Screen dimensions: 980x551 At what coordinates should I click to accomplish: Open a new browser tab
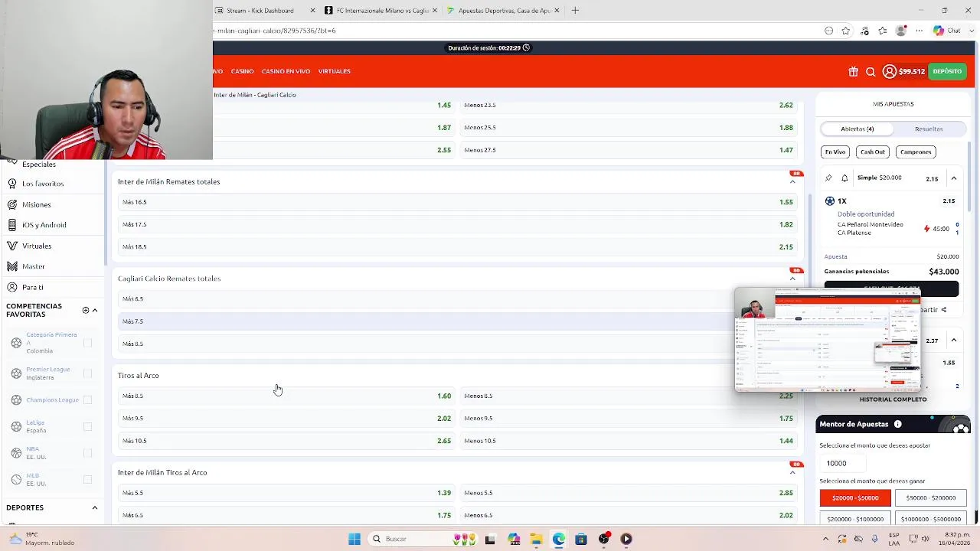coord(575,11)
